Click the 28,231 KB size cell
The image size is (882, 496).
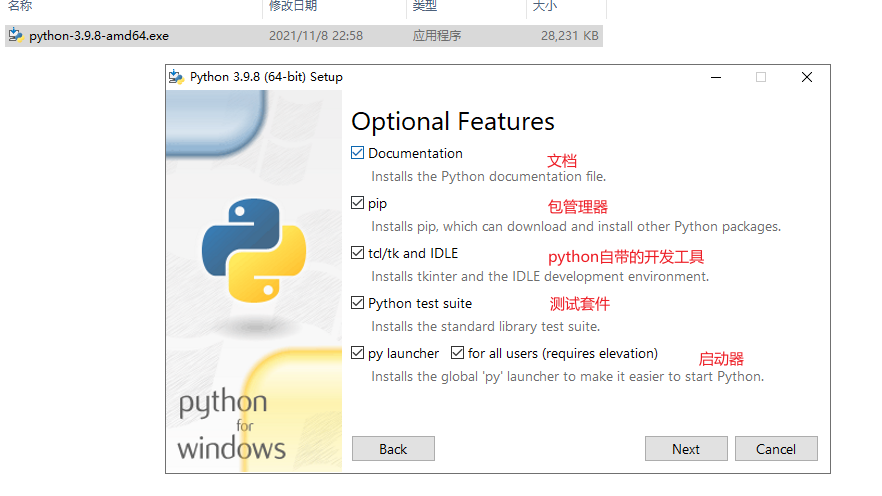point(569,36)
